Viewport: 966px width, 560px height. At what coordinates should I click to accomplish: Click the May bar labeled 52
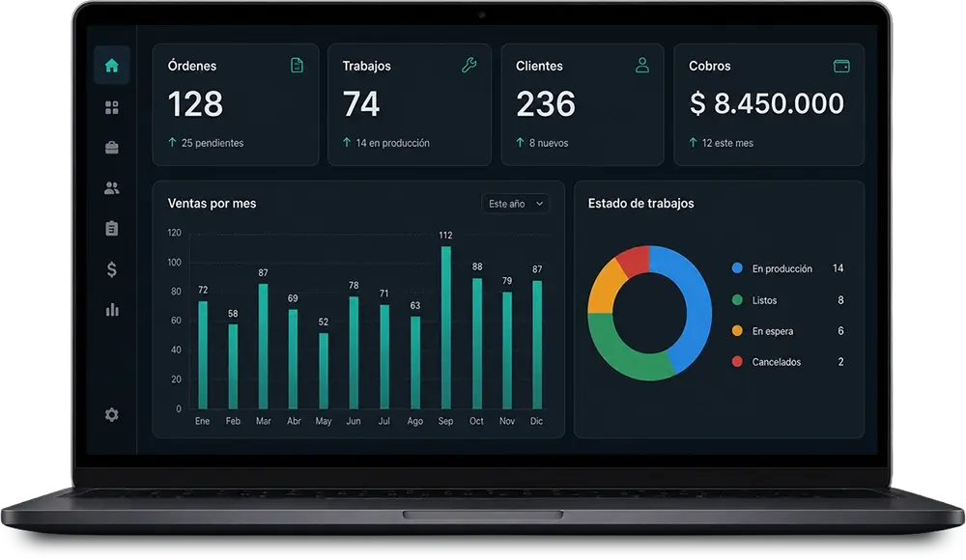[x=324, y=371]
